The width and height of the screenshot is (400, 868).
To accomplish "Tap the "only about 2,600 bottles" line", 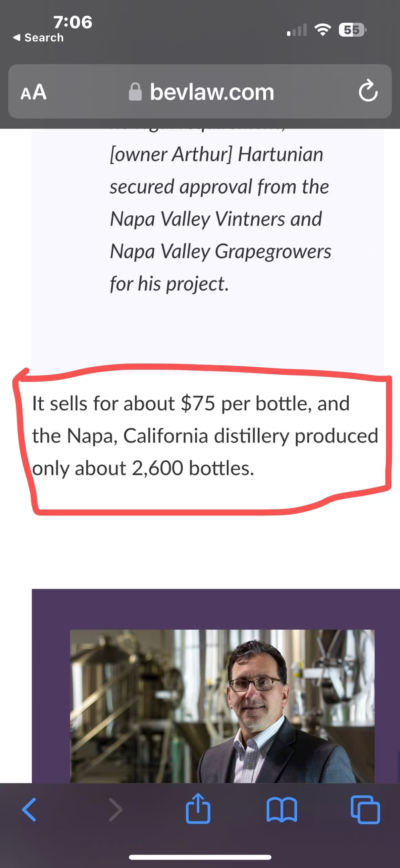I will pyautogui.click(x=143, y=468).
